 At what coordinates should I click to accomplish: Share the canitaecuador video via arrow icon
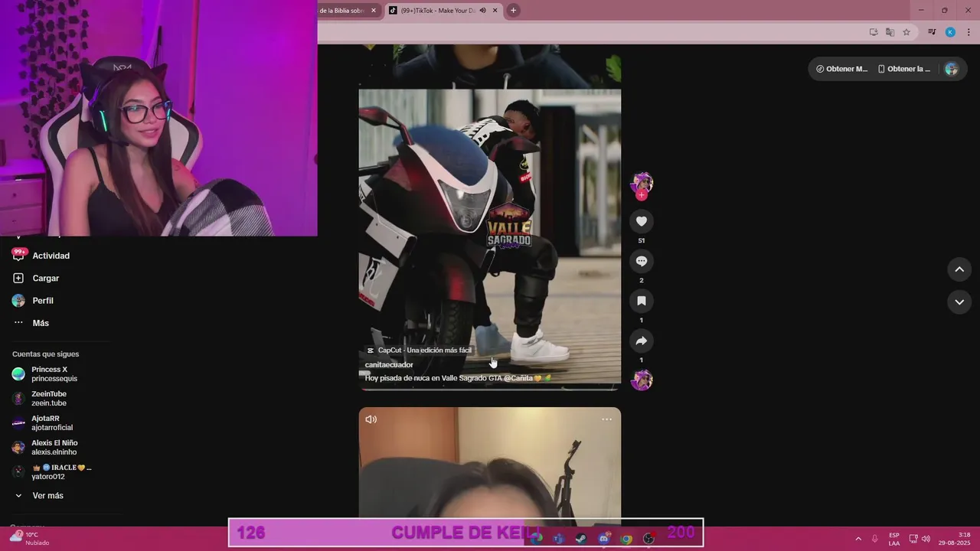coord(642,341)
